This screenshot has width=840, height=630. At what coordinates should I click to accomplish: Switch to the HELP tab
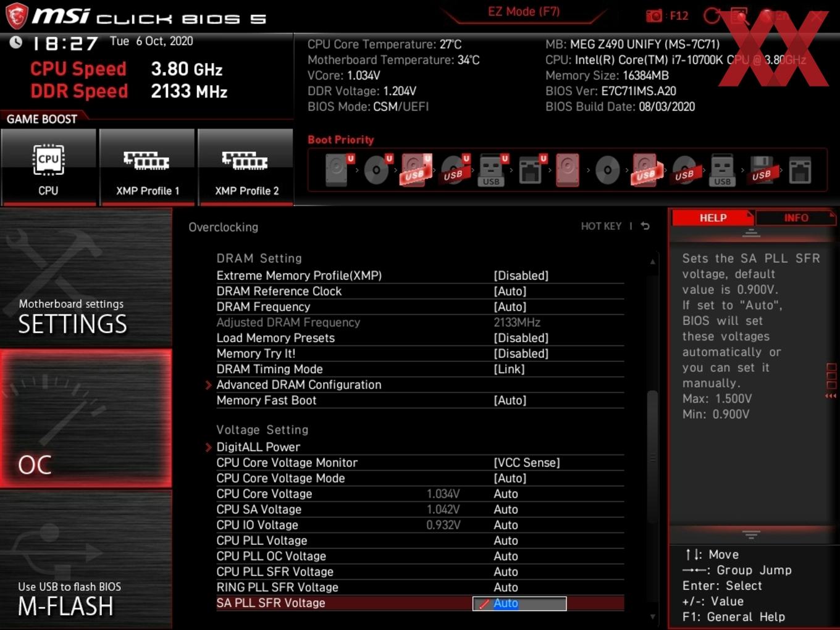point(713,217)
